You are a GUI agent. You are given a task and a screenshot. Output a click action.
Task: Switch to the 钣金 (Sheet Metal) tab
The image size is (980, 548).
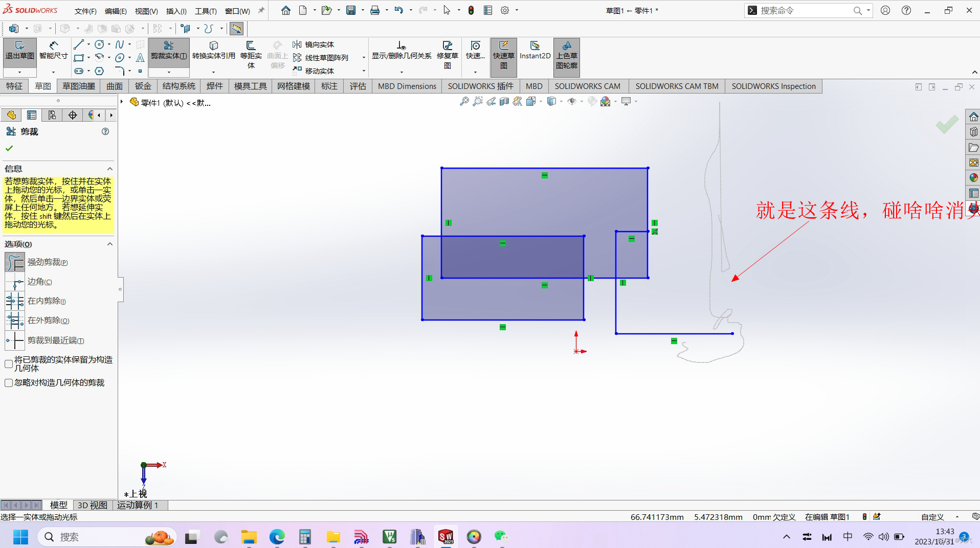point(143,86)
